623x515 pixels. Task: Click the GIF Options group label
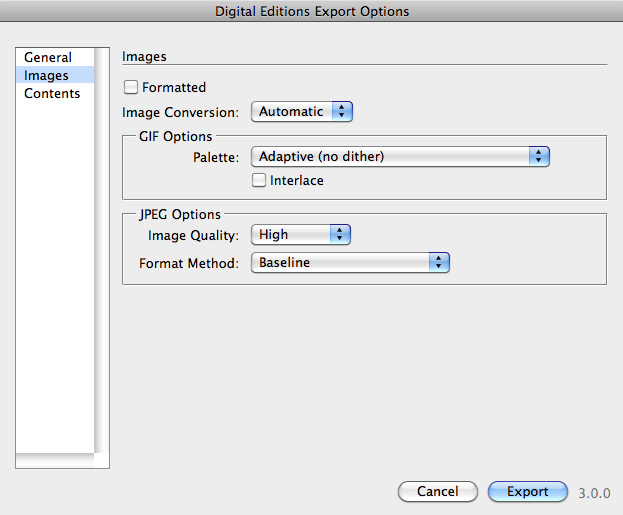[x=176, y=135]
